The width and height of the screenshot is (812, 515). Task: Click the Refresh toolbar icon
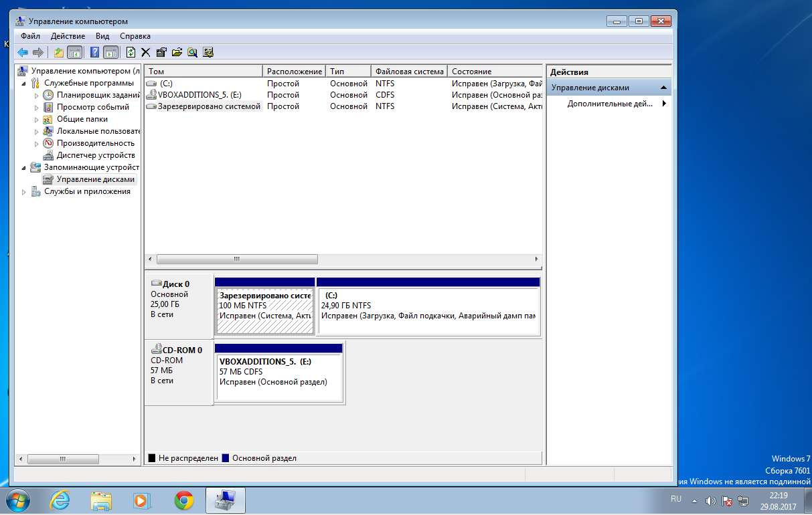131,52
